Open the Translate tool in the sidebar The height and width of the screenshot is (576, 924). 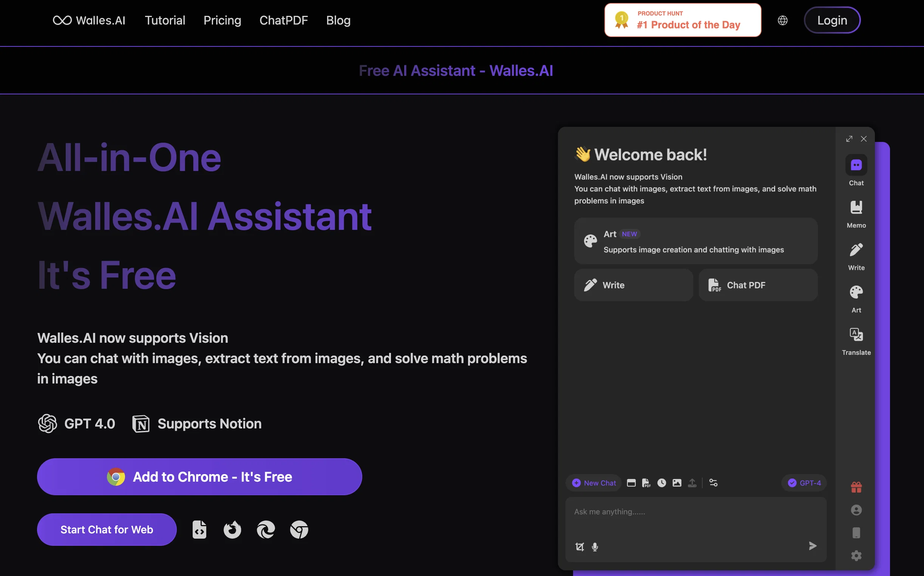(856, 341)
